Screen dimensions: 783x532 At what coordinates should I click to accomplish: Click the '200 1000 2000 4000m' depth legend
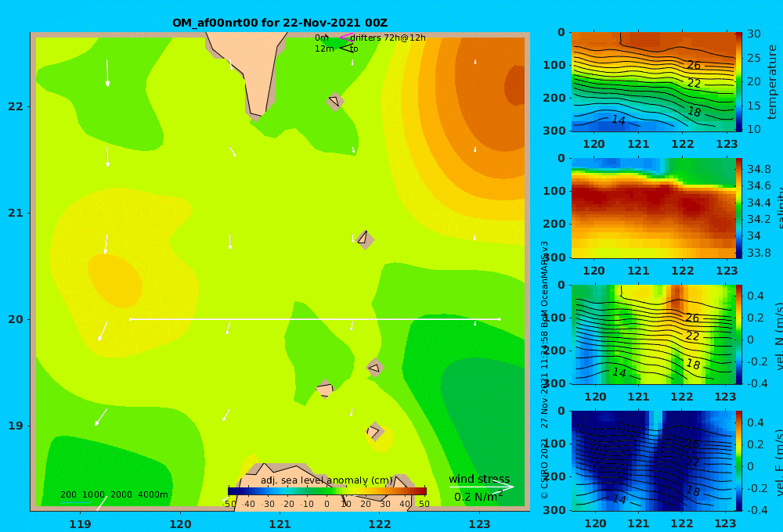(114, 494)
